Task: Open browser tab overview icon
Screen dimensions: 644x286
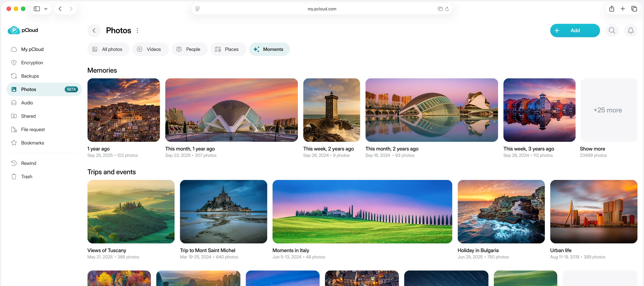Action: pyautogui.click(x=634, y=9)
